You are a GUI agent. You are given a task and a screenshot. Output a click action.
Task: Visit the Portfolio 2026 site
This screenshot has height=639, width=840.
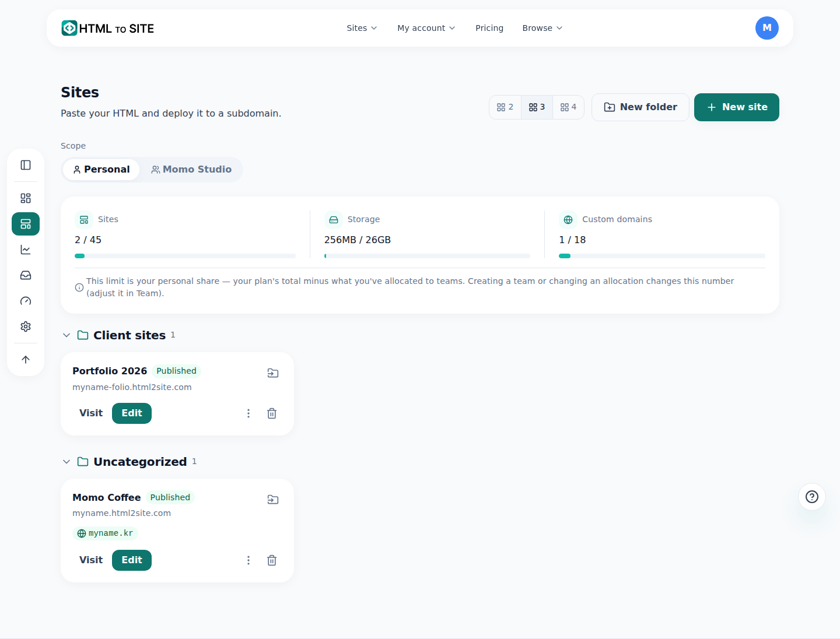(91, 413)
